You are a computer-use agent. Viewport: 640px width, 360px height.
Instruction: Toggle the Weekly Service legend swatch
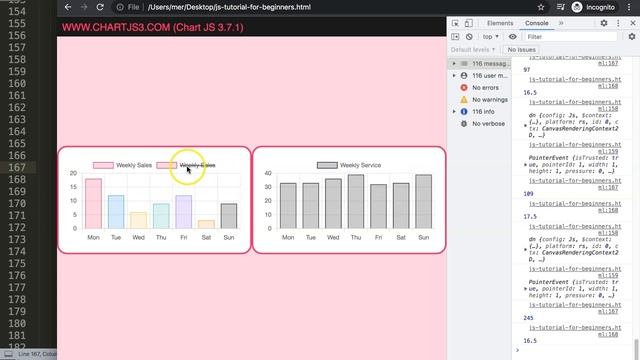click(327, 165)
